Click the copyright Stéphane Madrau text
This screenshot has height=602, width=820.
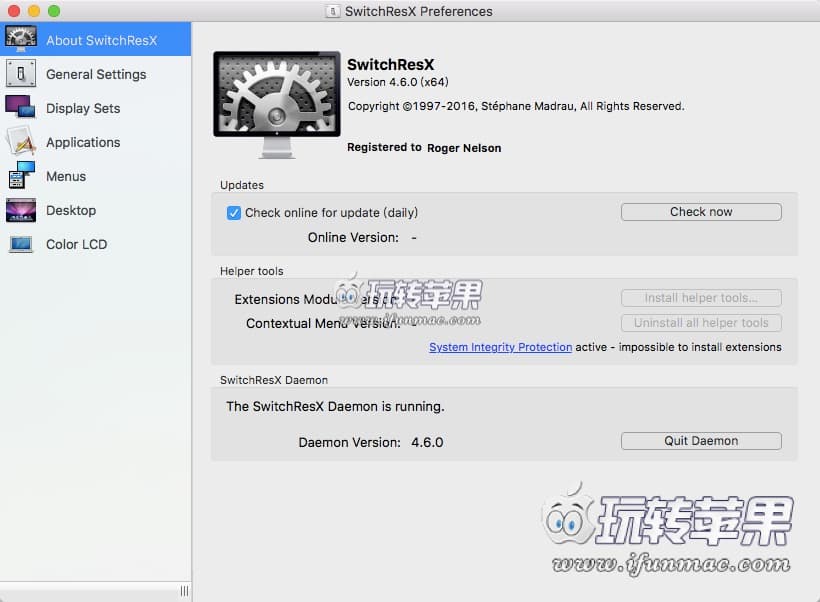tap(516, 106)
